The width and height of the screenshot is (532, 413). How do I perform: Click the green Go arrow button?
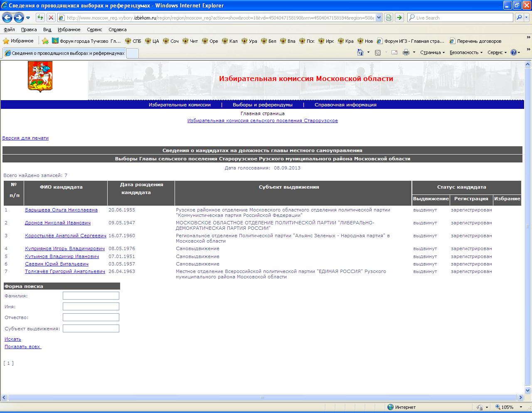(399, 17)
